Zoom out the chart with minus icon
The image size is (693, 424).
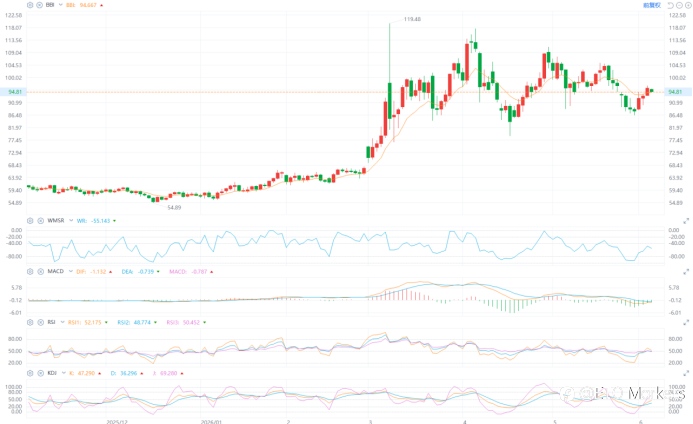[x=679, y=5]
